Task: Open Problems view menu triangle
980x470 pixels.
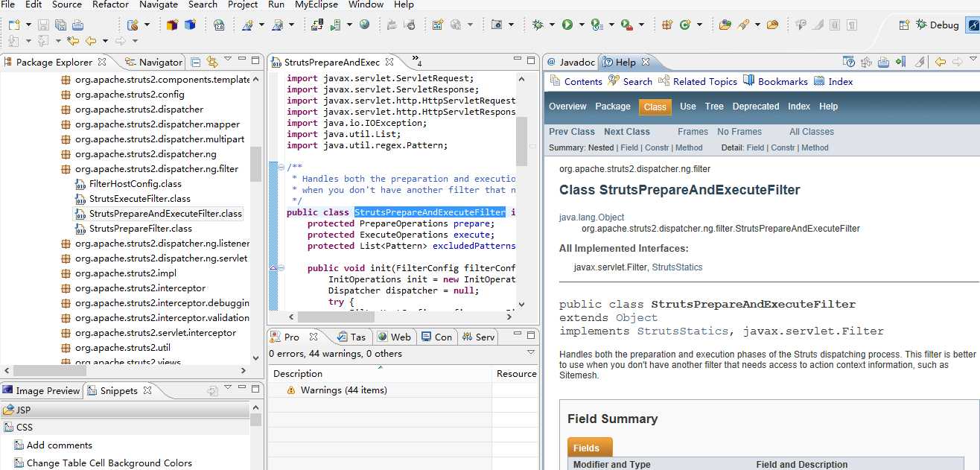Action: (x=531, y=352)
